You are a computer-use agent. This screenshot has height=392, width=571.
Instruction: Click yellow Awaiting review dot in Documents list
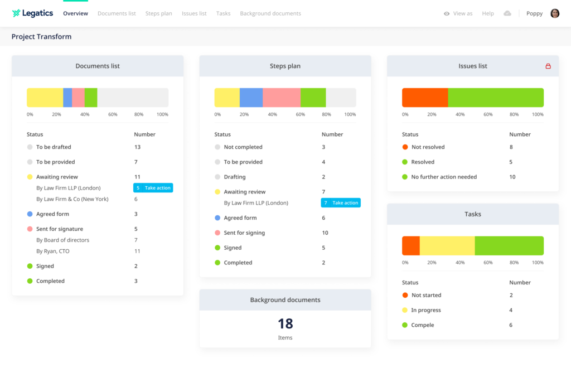30,177
